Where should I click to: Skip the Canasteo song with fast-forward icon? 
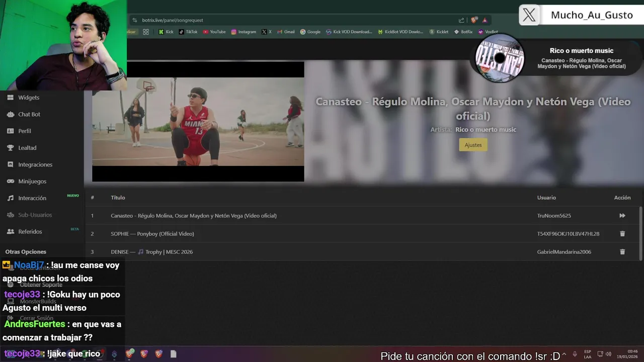point(622,216)
